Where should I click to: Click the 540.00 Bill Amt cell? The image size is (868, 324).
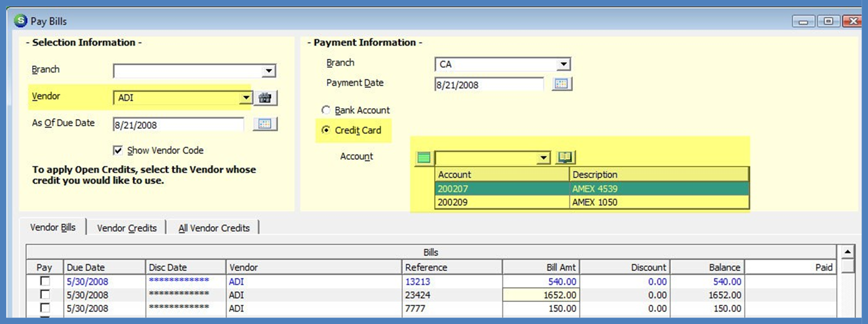click(x=541, y=281)
